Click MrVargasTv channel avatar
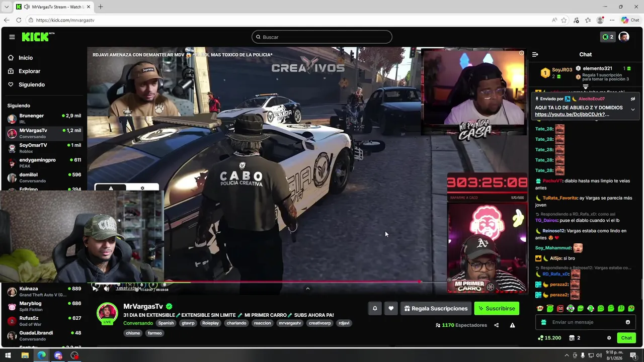This screenshot has height=362, width=644. click(x=107, y=313)
